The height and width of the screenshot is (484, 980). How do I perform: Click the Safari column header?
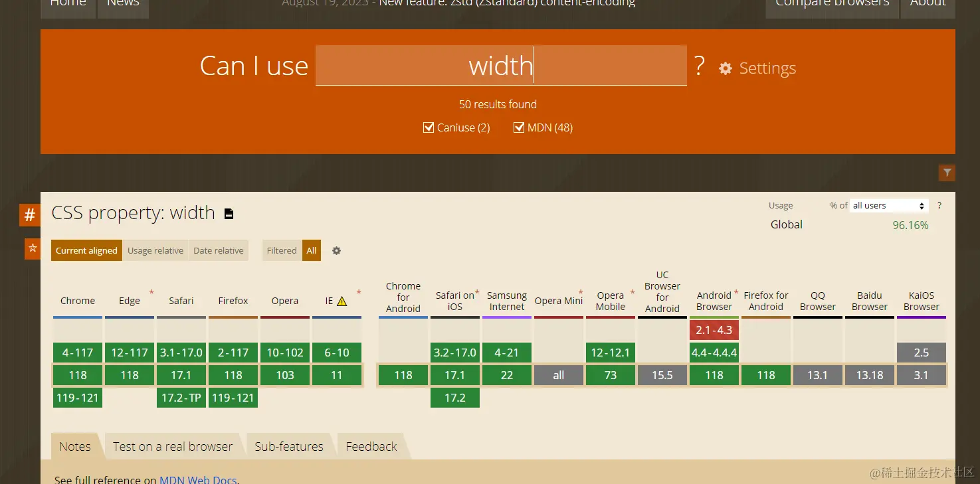pyautogui.click(x=181, y=301)
